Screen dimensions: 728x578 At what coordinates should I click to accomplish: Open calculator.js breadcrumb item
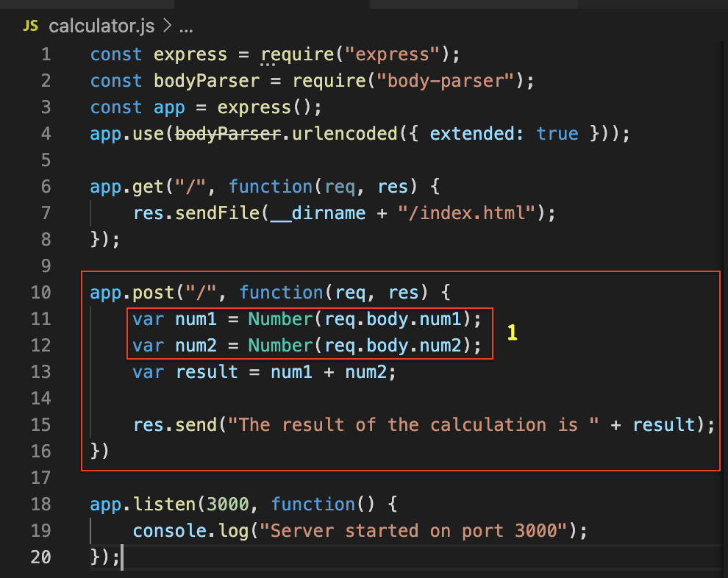coord(101,26)
